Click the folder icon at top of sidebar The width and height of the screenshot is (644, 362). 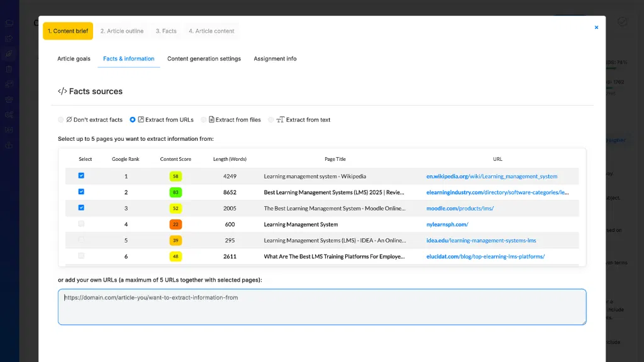[9, 23]
